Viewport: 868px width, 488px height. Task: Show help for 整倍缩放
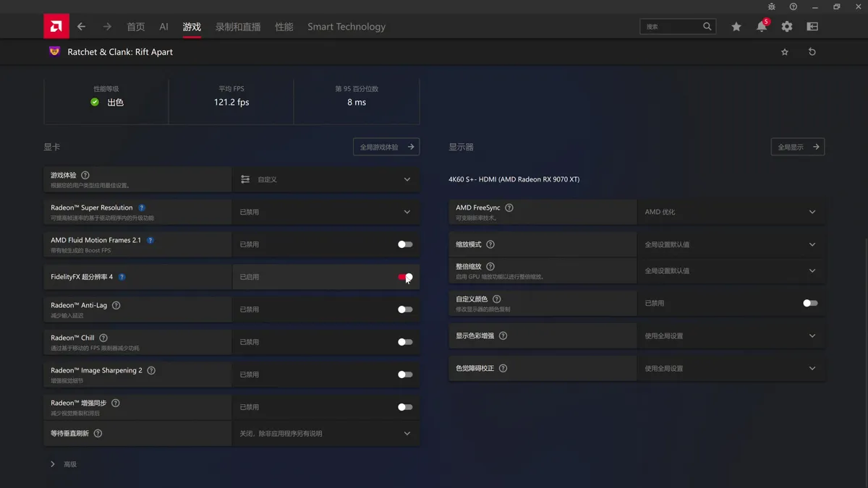(x=490, y=266)
